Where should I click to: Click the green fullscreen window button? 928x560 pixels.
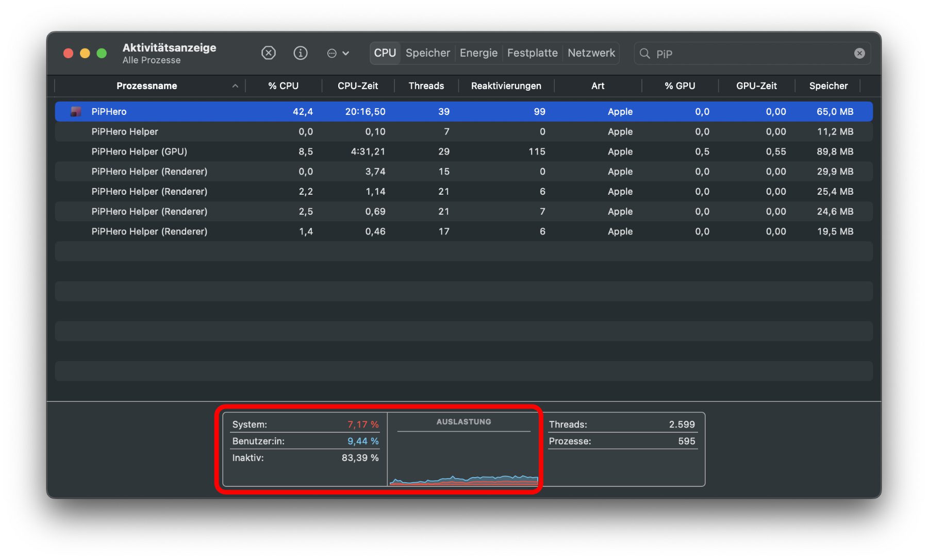click(102, 53)
